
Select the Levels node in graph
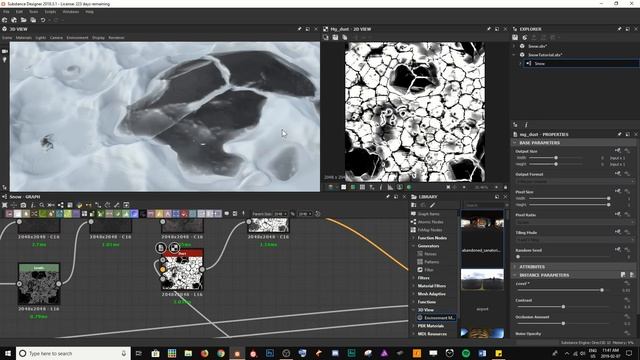tap(39, 284)
